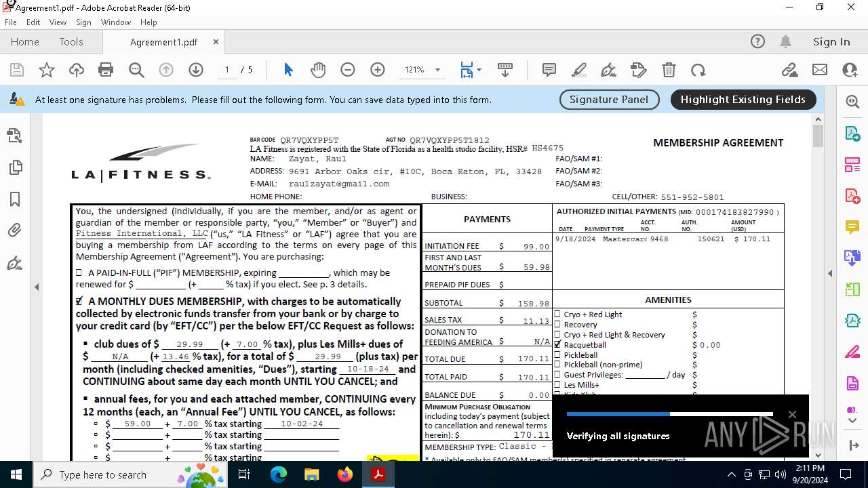
Task: Launch Firefox from the taskbar
Action: click(345, 474)
